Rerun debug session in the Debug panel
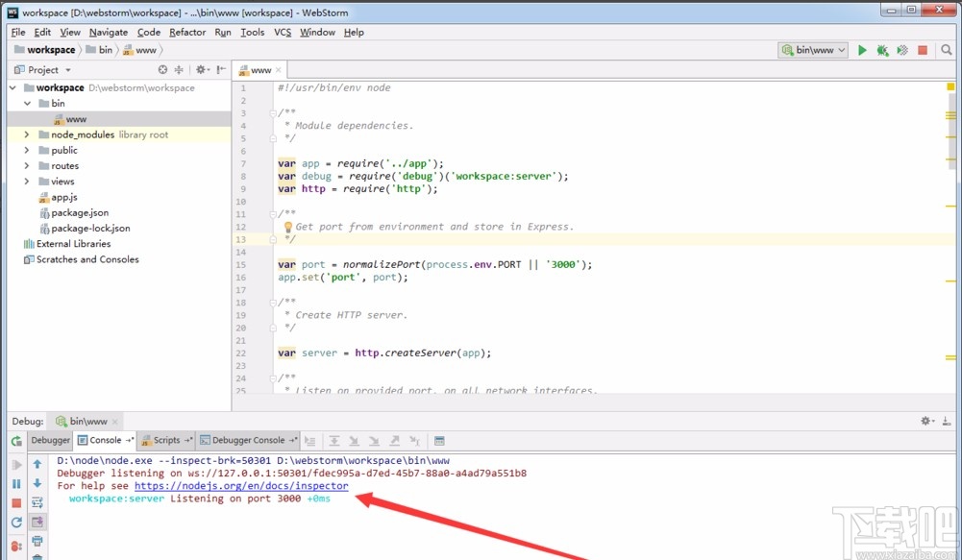The width and height of the screenshot is (962, 560). 16,441
